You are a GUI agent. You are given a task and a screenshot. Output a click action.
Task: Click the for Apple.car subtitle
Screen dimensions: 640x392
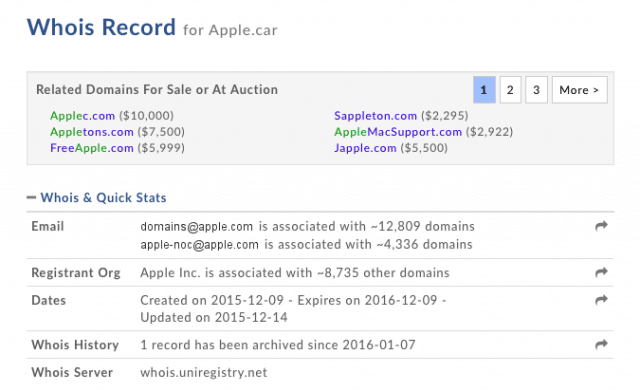[230, 30]
